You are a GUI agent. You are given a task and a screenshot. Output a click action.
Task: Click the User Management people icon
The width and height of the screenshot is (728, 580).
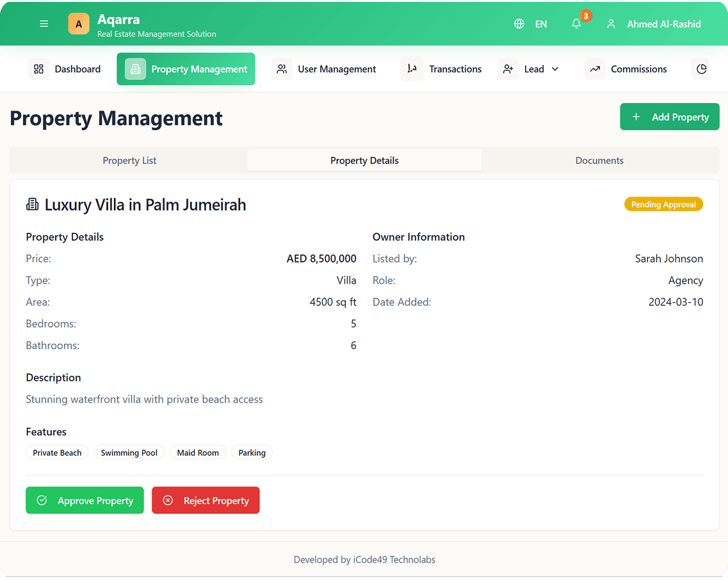(282, 68)
